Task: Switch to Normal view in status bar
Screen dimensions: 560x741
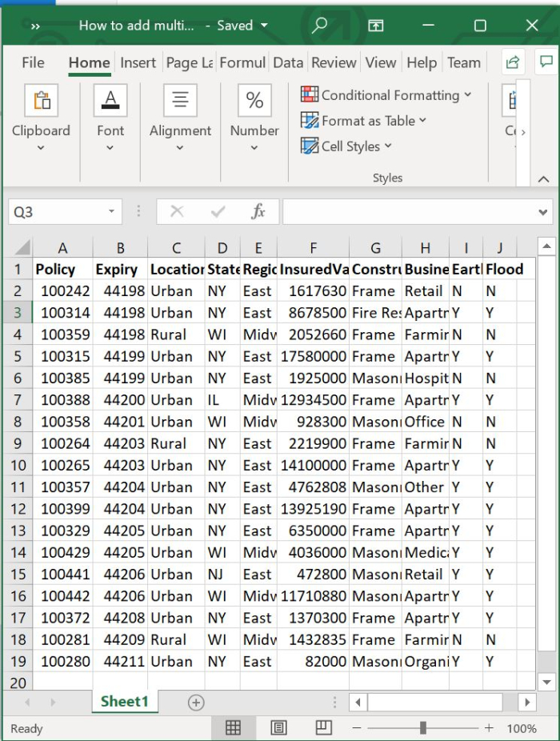Action: click(233, 727)
